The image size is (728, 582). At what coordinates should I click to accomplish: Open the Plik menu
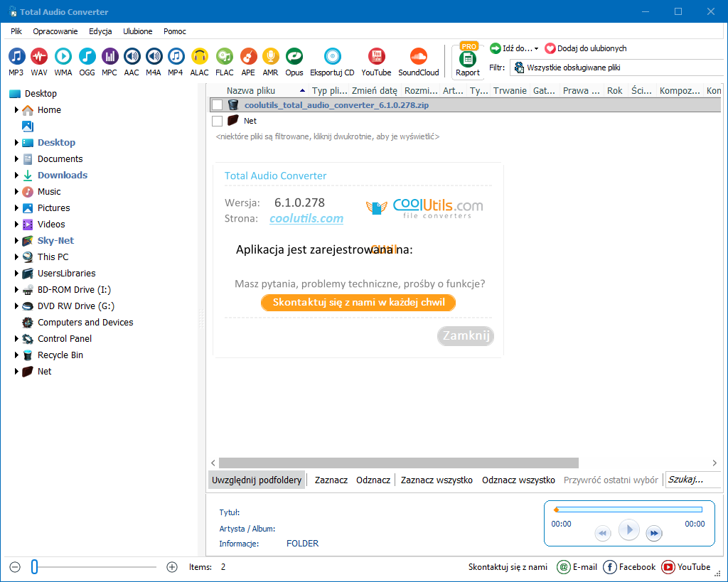(x=16, y=31)
